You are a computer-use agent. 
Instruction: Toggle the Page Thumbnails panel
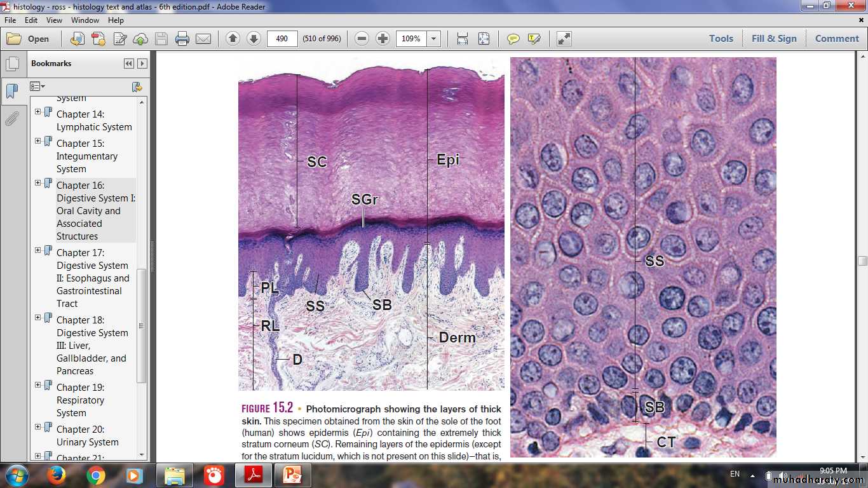[x=11, y=64]
